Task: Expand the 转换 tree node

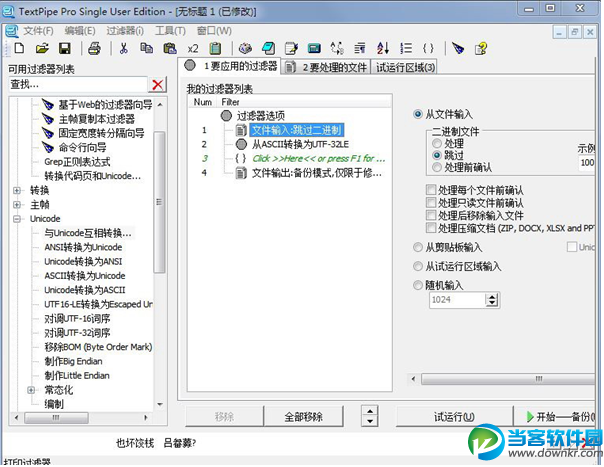Action: 17,190
